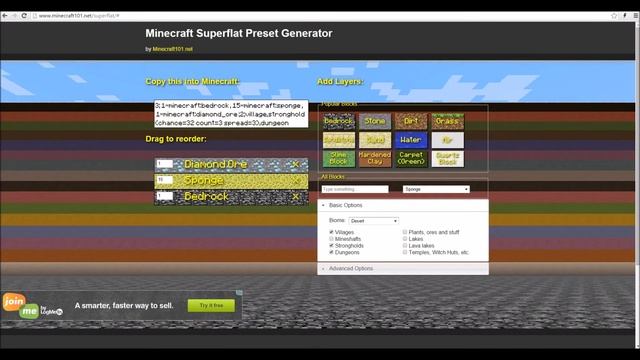The width and height of the screenshot is (640, 360).
Task: Bookmark page with the star icon
Action: 614,16
